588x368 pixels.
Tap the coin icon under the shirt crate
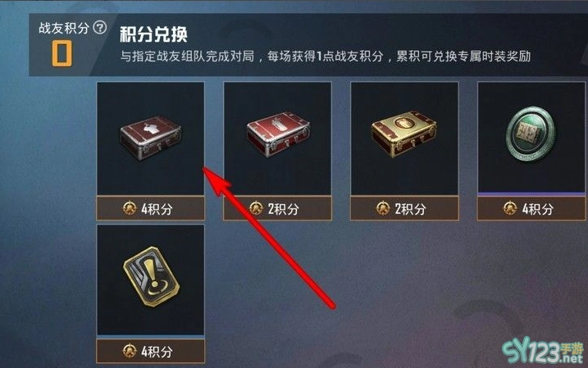pos(130,208)
